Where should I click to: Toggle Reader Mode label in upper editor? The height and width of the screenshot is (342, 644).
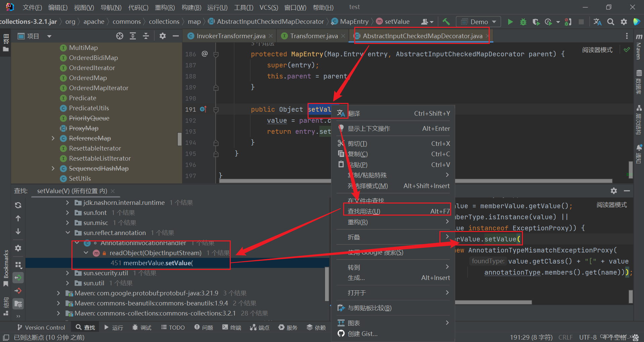click(597, 50)
